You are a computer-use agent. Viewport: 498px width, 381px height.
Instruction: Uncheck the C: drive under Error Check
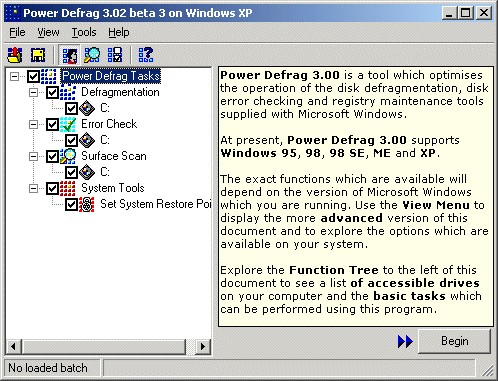[71, 140]
